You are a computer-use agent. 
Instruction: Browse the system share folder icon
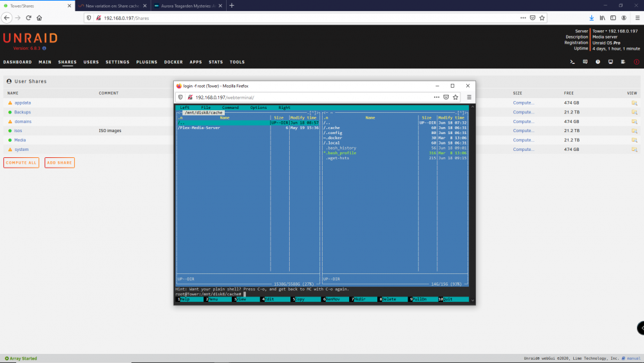click(x=634, y=150)
